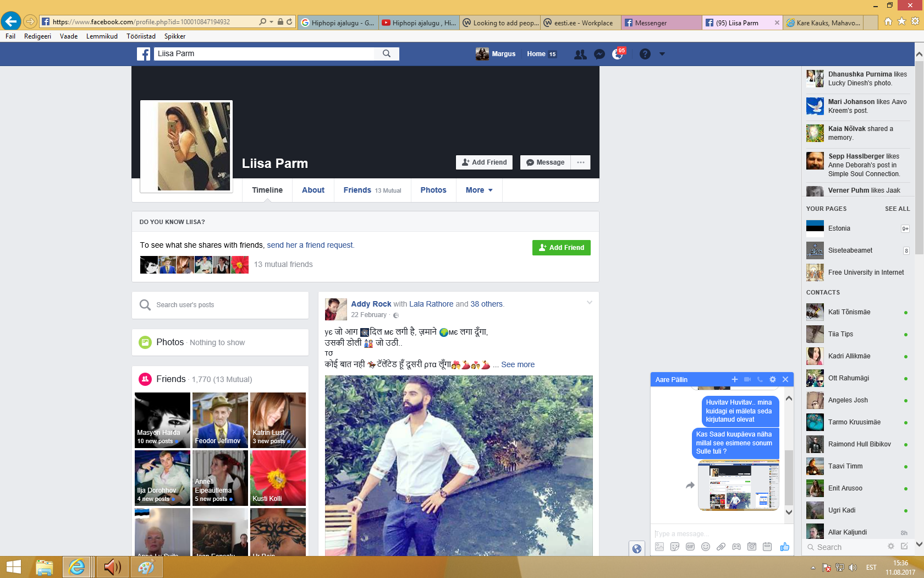Refresh the page with the reload icon
This screenshot has height=578, width=924.
(289, 22)
